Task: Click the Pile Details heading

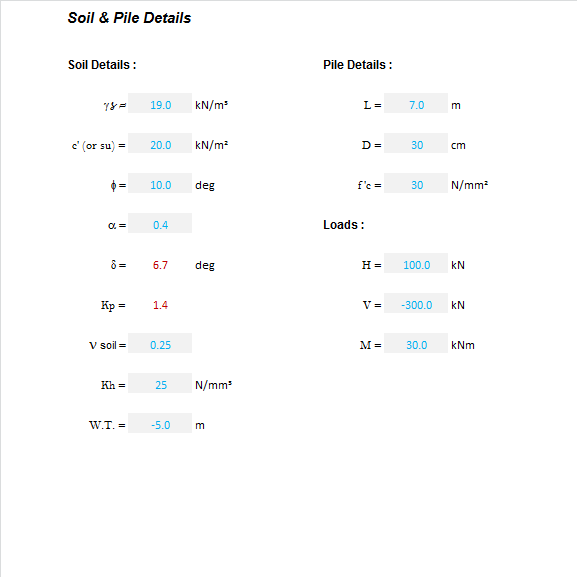Action: 358,65
